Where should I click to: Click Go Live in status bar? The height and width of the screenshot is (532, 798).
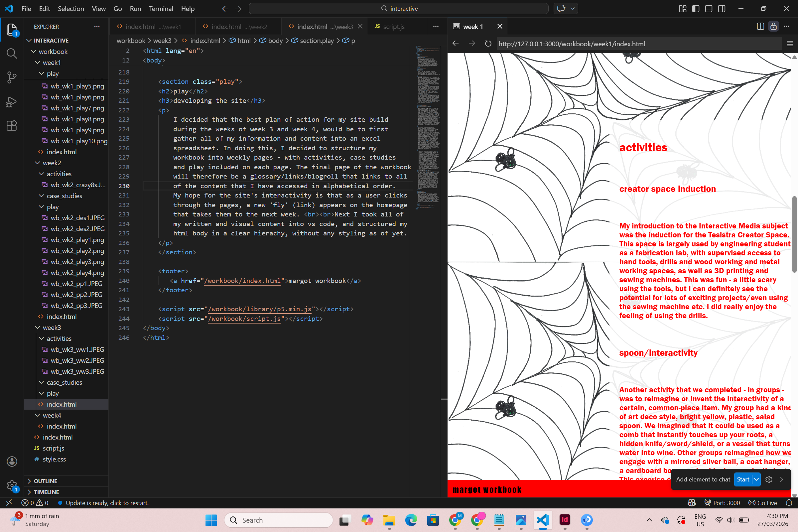763,503
